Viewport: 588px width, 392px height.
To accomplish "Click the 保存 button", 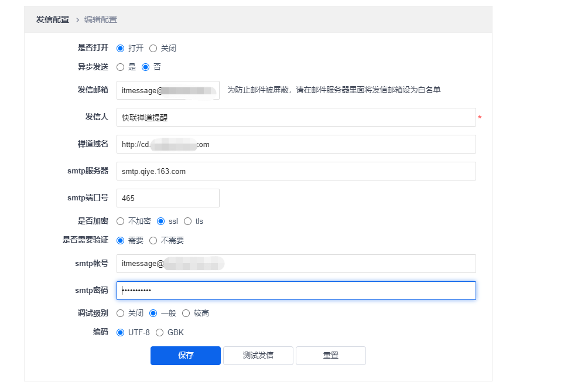I will (x=186, y=356).
